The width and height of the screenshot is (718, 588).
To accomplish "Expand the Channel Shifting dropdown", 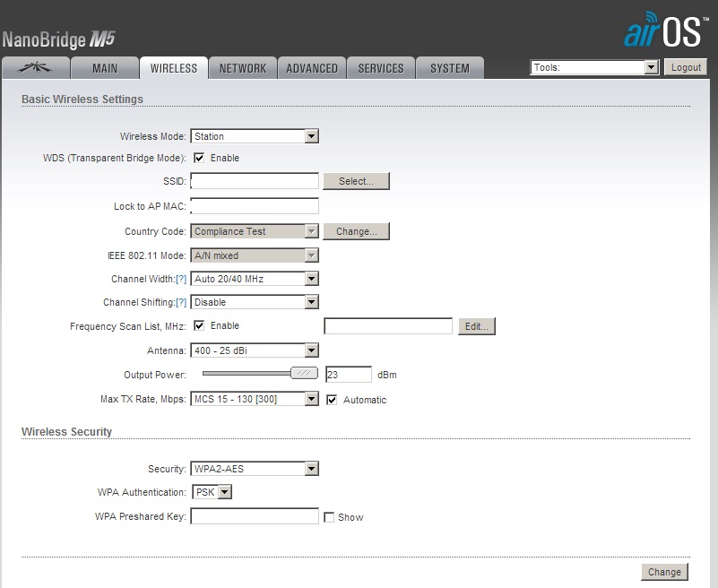I will tap(255, 302).
